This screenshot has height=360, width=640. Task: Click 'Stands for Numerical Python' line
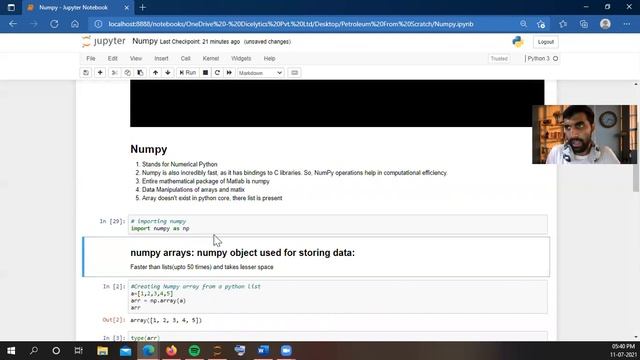click(180, 164)
